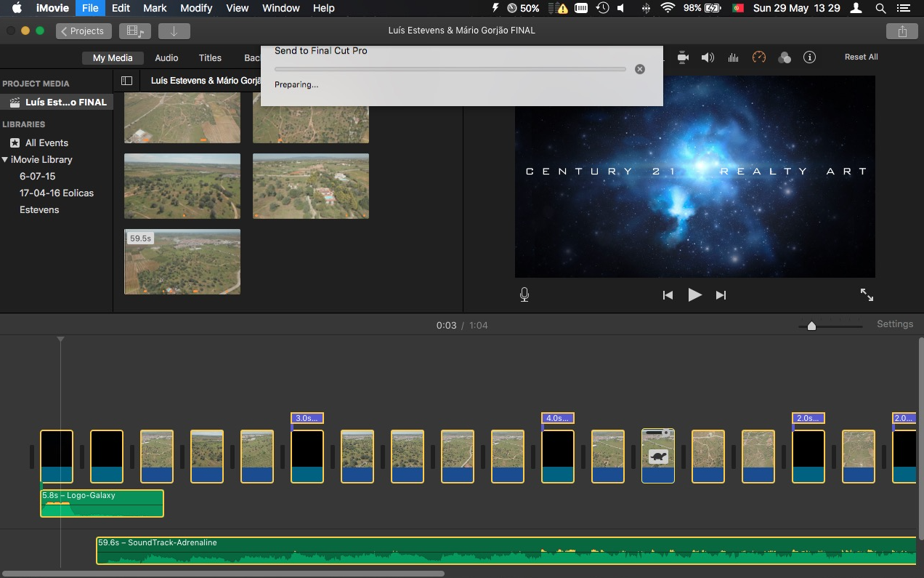Open the iMovie application menu

tap(52, 8)
